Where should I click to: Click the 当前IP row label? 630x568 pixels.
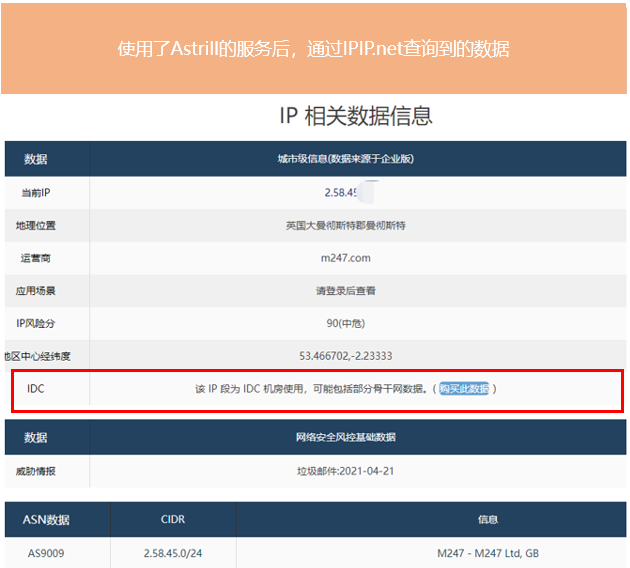tap(36, 193)
